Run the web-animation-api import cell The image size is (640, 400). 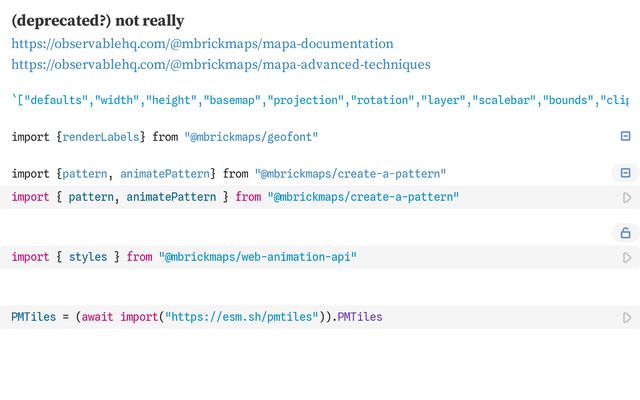[x=627, y=258]
